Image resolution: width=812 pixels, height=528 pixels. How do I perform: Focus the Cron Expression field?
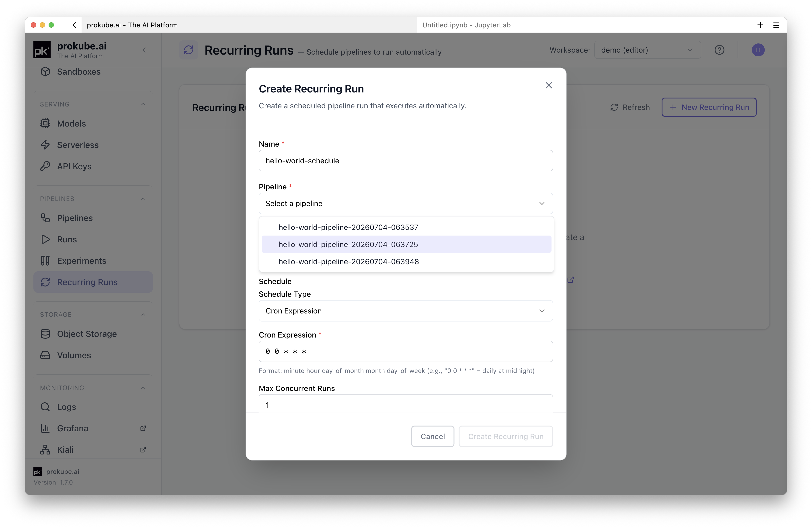(x=406, y=351)
